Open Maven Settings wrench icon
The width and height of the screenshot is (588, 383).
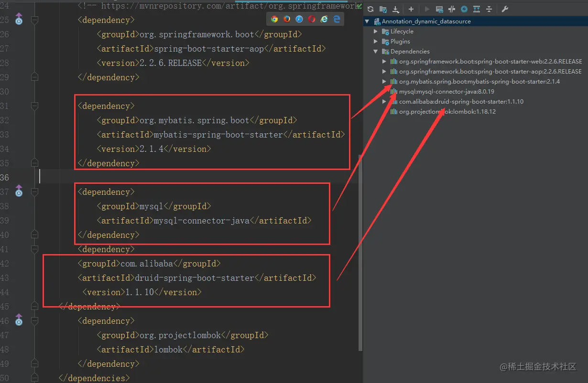pyautogui.click(x=505, y=9)
